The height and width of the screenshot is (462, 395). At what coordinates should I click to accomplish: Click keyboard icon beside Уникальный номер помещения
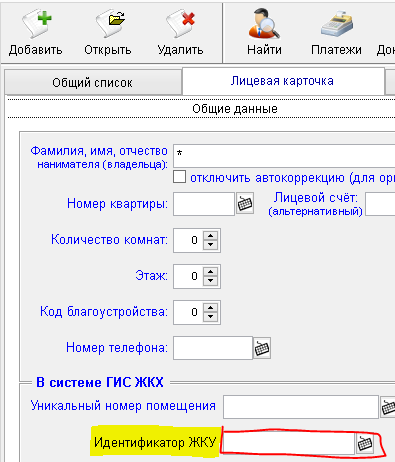pyautogui.click(x=388, y=407)
